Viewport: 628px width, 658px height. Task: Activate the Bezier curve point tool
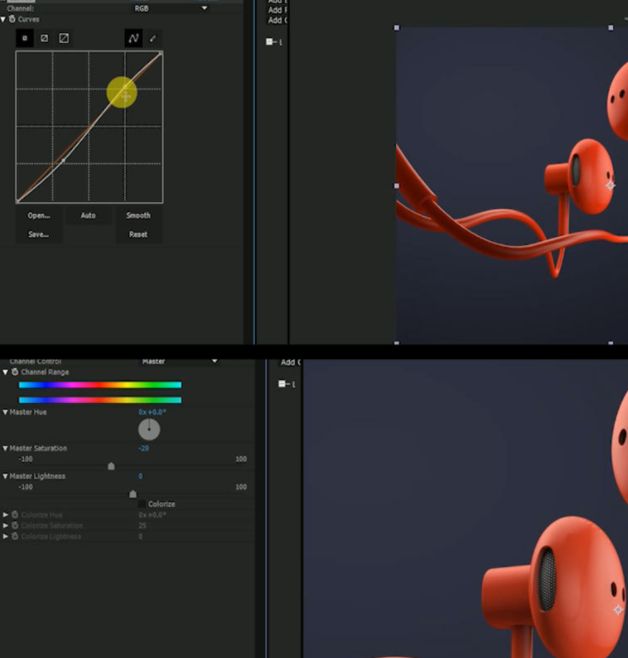coord(133,38)
